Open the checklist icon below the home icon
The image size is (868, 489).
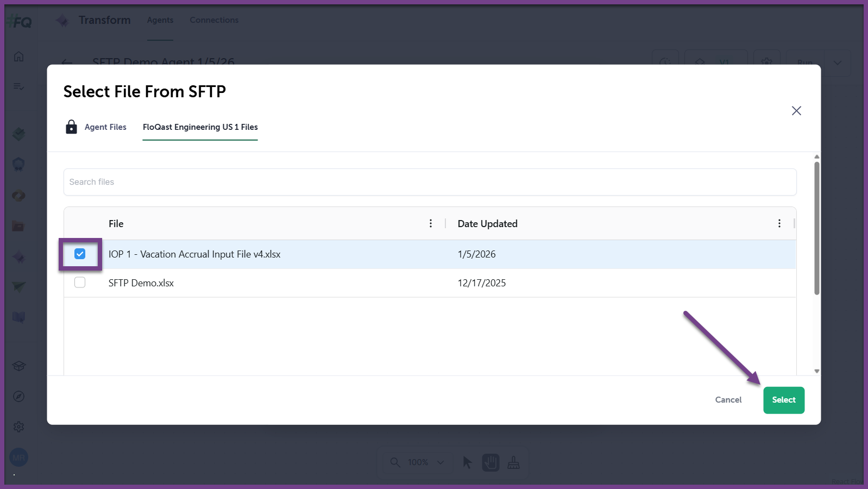tap(19, 86)
